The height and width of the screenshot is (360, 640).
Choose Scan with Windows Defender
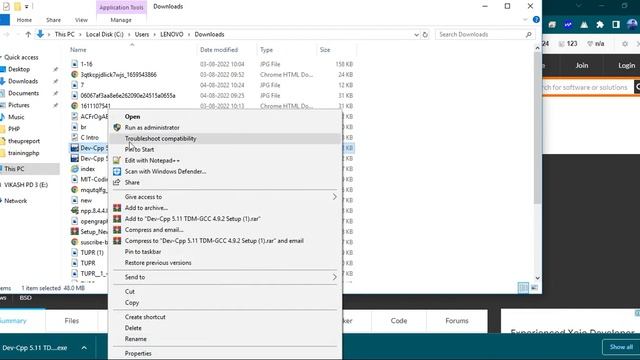pyautogui.click(x=165, y=172)
